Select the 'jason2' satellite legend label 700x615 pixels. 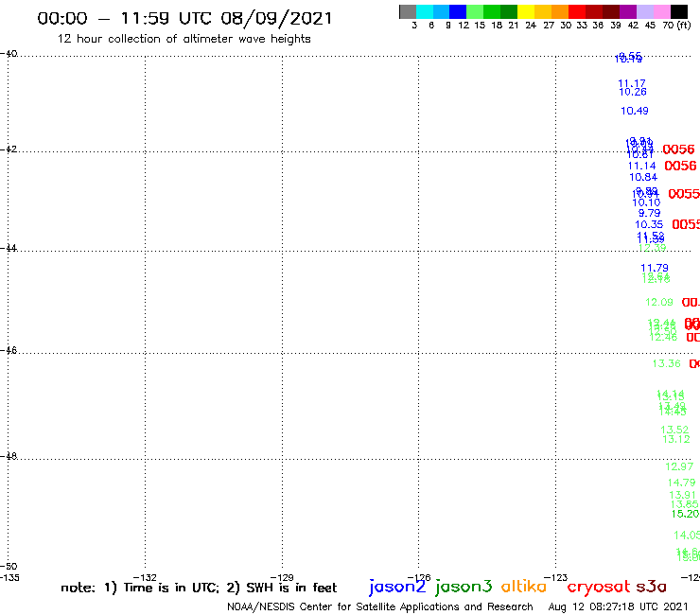coord(397,587)
